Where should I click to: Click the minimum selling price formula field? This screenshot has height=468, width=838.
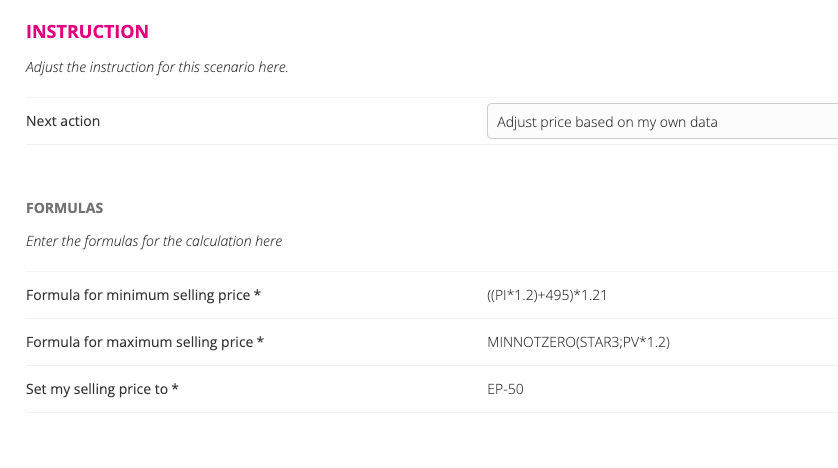point(549,295)
